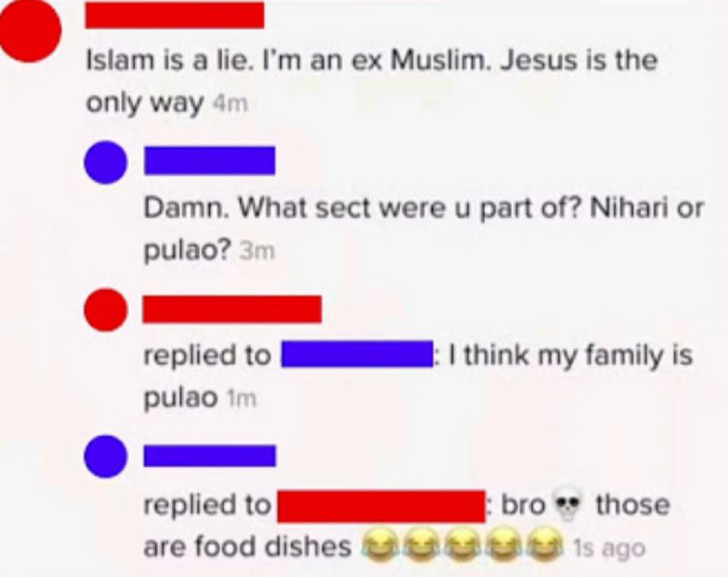728x577 pixels.
Task: Click blue redacted mention after first 'replied to'
Action: pos(357,355)
